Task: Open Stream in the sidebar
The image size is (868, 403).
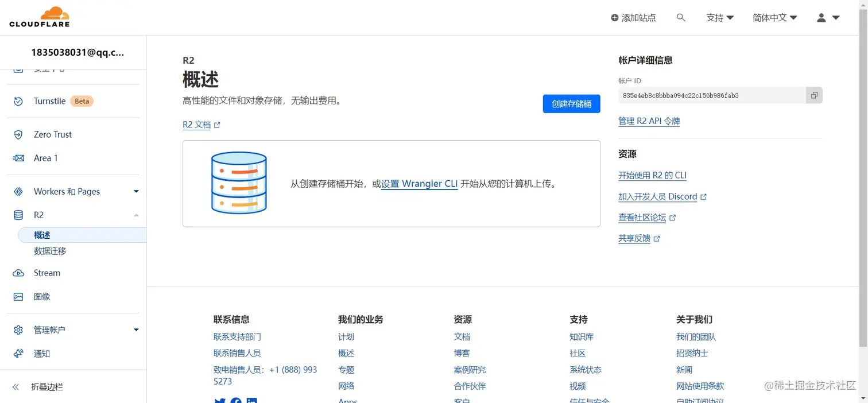Action: pos(47,273)
